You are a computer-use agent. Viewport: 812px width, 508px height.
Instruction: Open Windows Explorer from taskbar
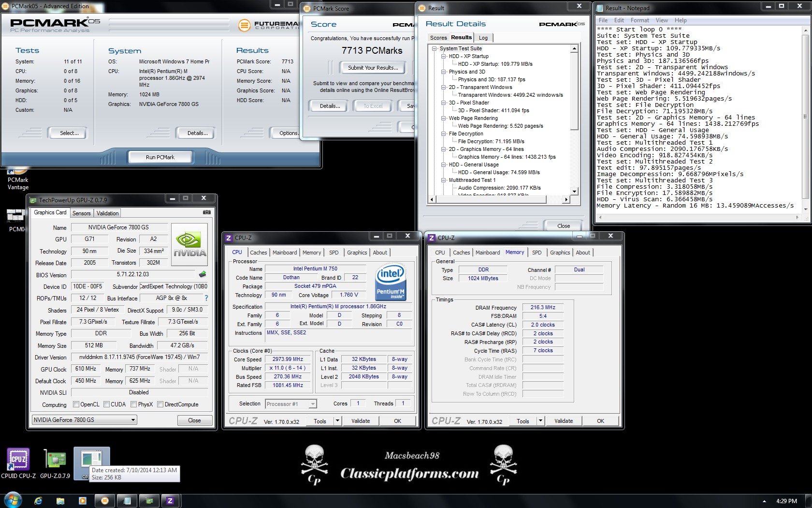[x=60, y=501]
